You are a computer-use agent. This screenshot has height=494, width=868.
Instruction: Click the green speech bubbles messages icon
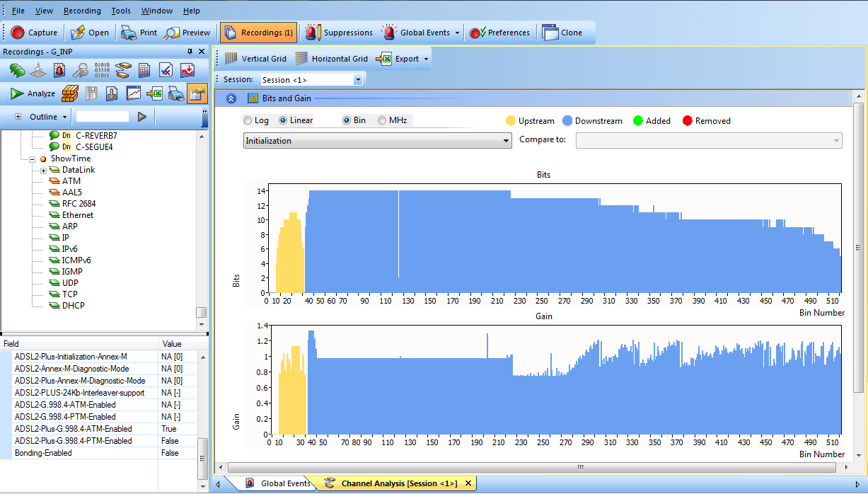pos(17,70)
